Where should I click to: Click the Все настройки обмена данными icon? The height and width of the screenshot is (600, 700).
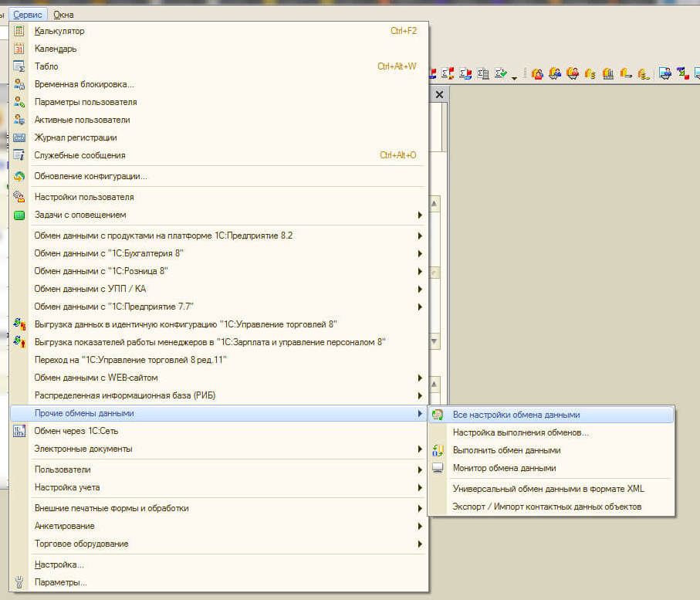(x=438, y=415)
